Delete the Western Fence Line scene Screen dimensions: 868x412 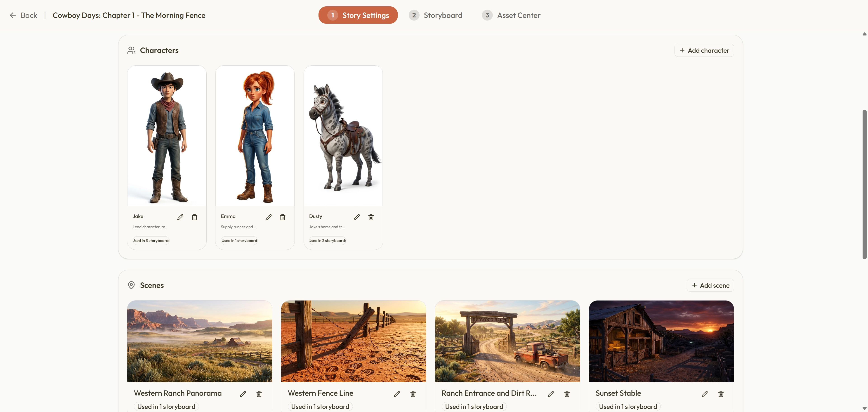coord(413,394)
